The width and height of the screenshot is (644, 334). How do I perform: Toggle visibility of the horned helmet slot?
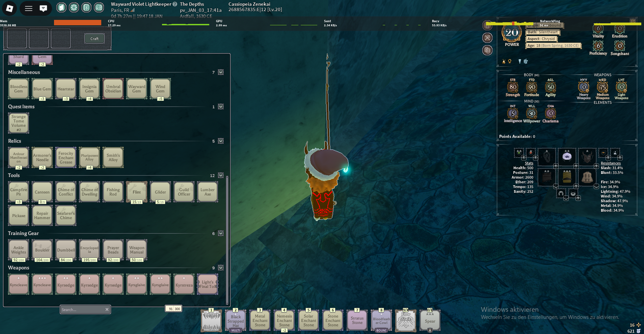coord(596,166)
